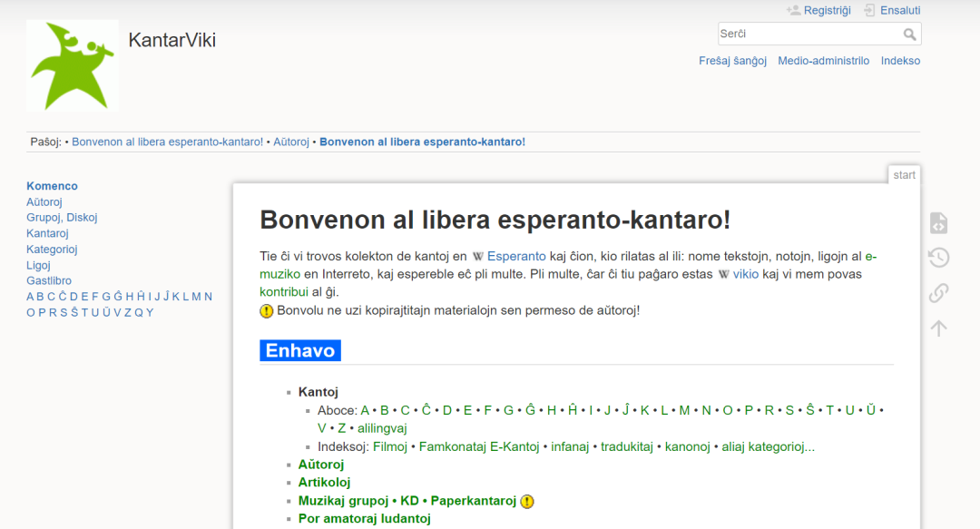Click the Registriĝi person icon
Screen dimensions: 980x529
tap(793, 10)
